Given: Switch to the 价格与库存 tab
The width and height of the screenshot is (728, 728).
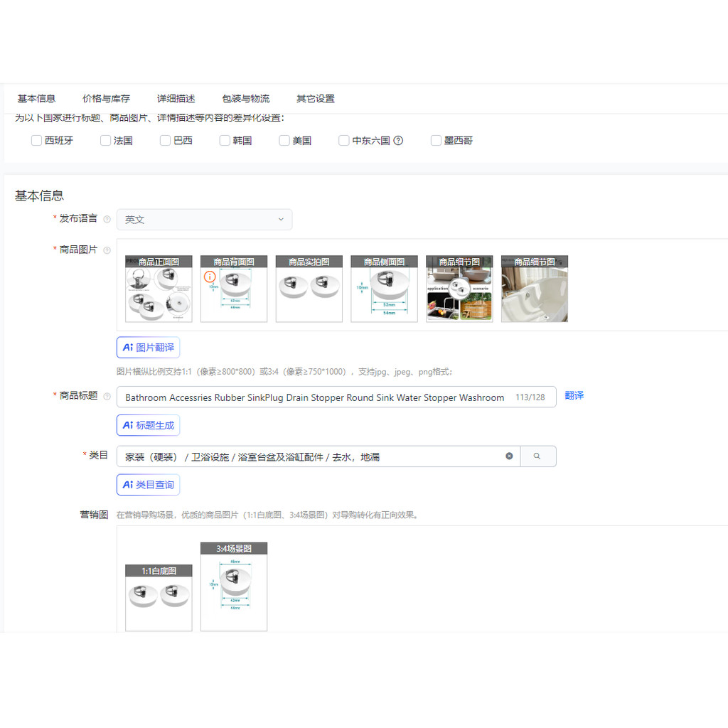Looking at the screenshot, I should click(x=106, y=99).
